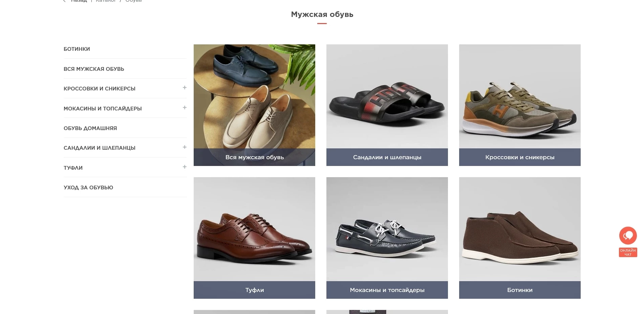Open Обувь домашняя in the sidebar menu
This screenshot has height=314, width=644.
tap(90, 128)
